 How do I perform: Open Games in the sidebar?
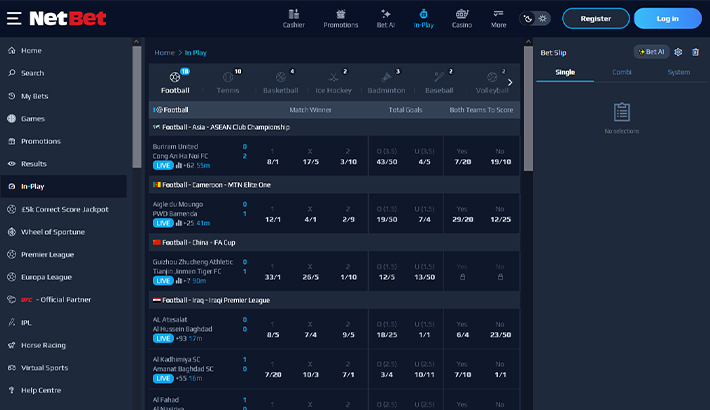coord(64,119)
